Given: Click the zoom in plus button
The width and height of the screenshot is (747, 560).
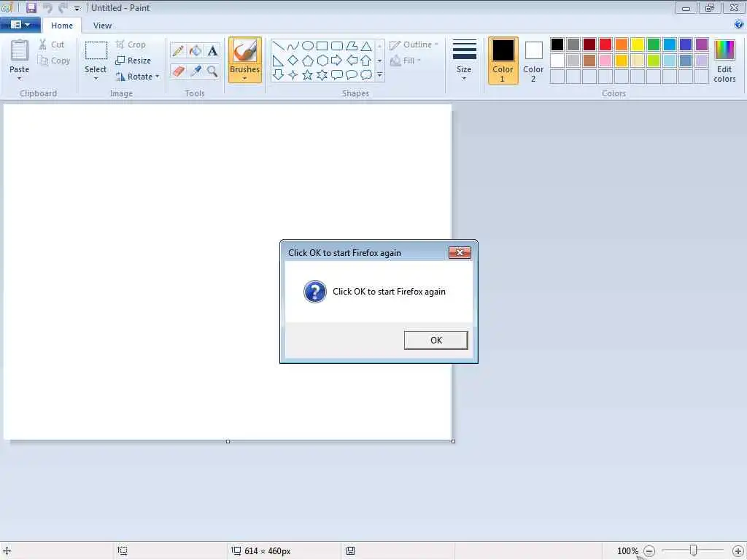Looking at the screenshot, I should (x=738, y=551).
